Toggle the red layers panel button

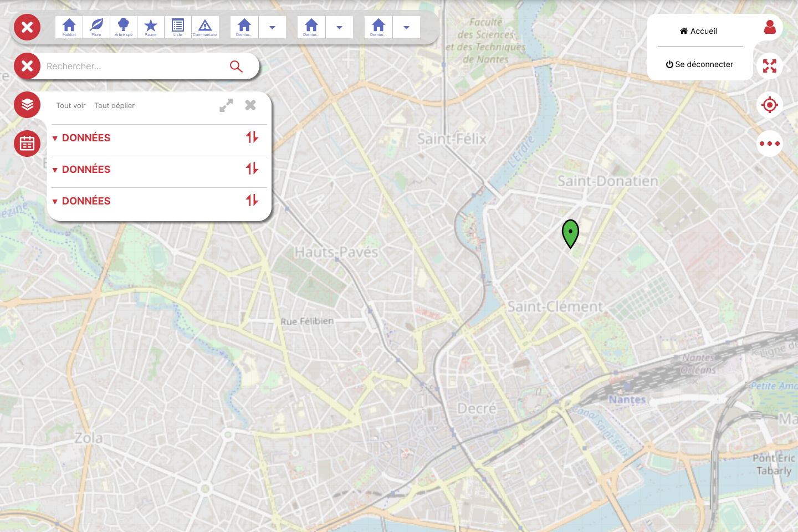click(27, 105)
